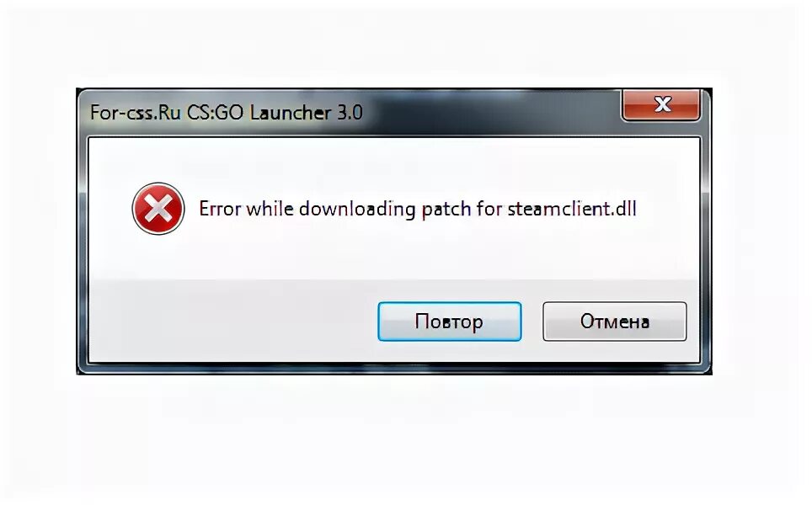The width and height of the screenshot is (812, 505).
Task: Click the error message text
Action: tap(418, 209)
